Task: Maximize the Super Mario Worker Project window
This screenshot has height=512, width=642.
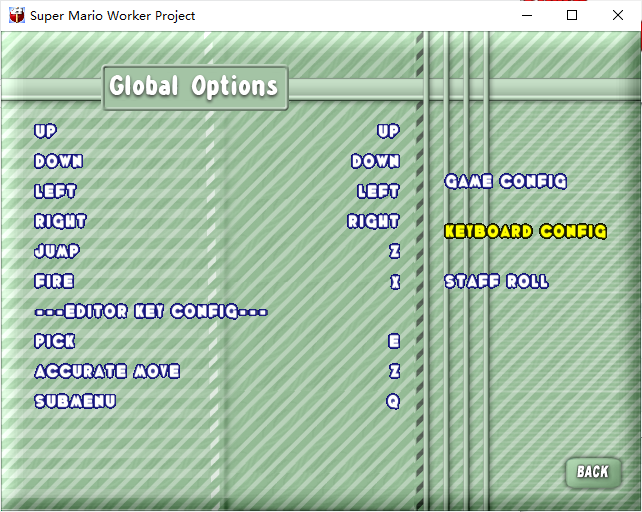Action: pyautogui.click(x=572, y=16)
